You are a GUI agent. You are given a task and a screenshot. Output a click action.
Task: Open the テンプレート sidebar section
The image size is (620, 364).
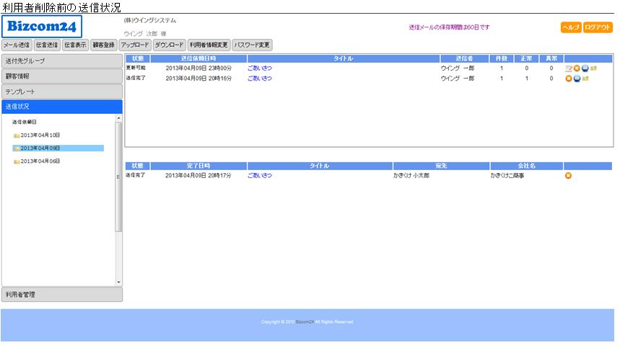coord(61,92)
